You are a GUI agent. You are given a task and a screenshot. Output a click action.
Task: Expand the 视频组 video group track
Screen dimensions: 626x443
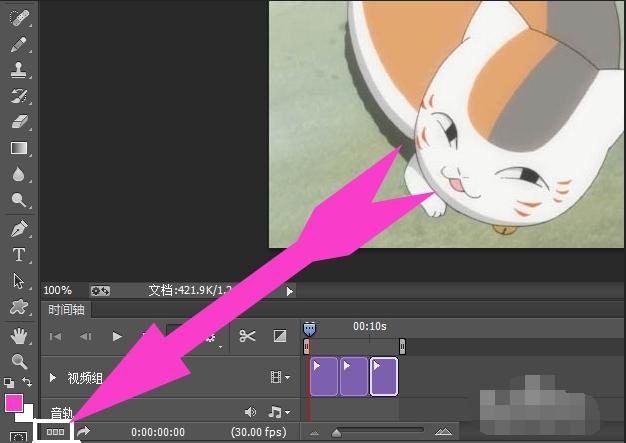click(x=53, y=378)
